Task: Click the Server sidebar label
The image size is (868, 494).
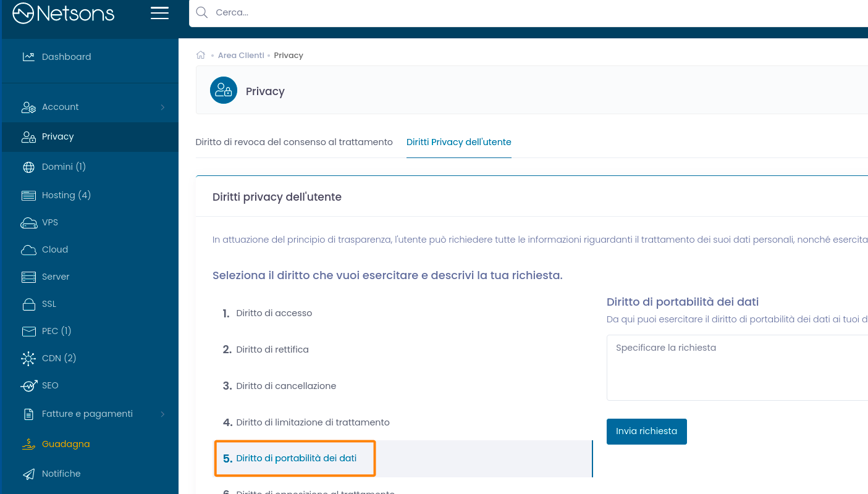Action: coord(56,277)
